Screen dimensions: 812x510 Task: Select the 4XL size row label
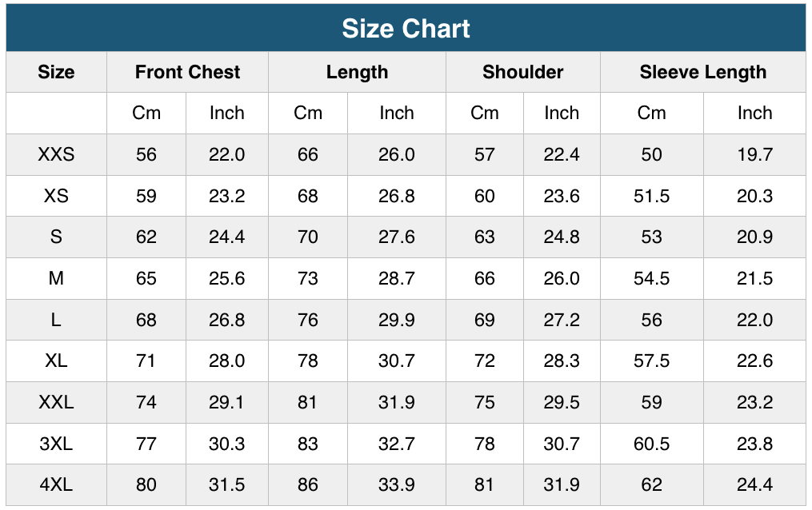pyautogui.click(x=56, y=484)
